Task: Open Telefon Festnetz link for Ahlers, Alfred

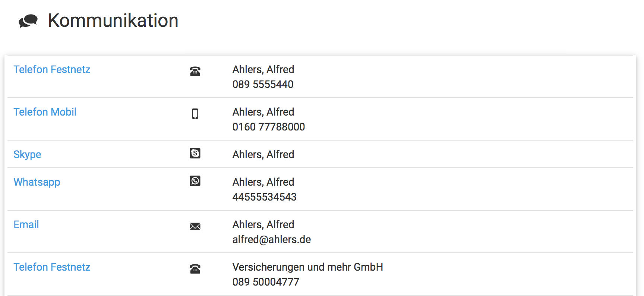Action: [x=52, y=70]
